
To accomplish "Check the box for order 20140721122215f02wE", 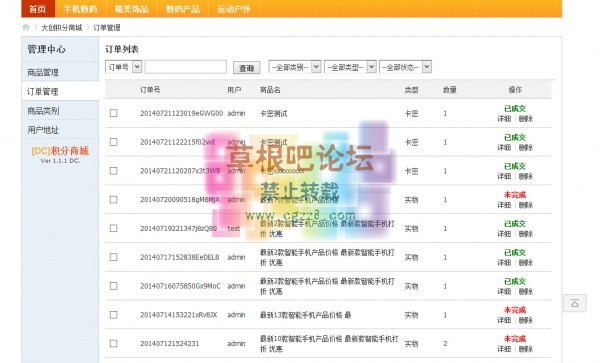I will click(114, 142).
